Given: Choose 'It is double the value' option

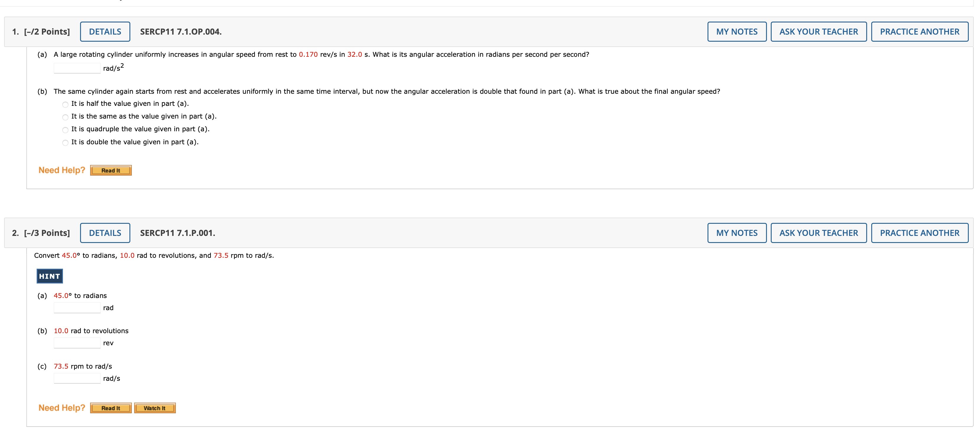Looking at the screenshot, I should pos(65,143).
